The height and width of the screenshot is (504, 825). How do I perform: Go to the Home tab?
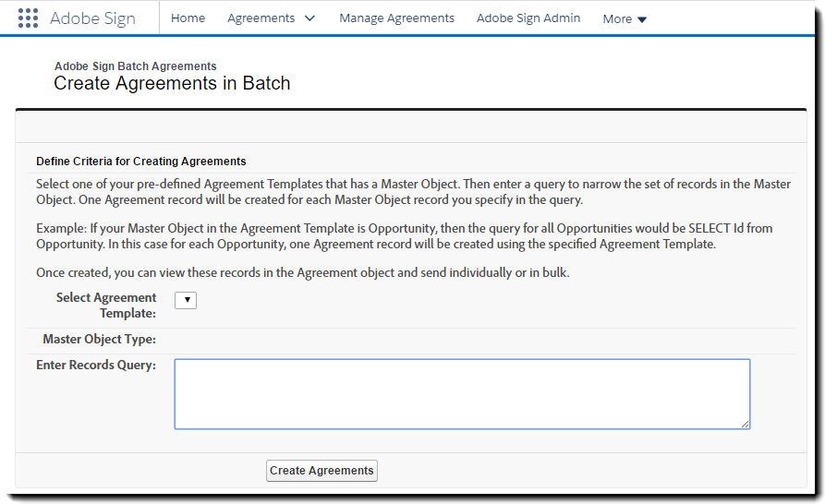(188, 18)
